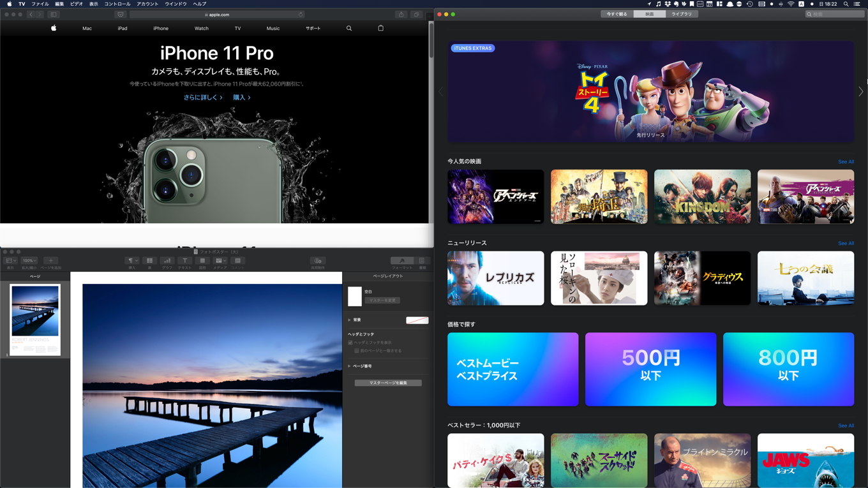The height and width of the screenshot is (488, 868).
Task: Click the shape (図形) icon in Pages
Action: coord(202,260)
